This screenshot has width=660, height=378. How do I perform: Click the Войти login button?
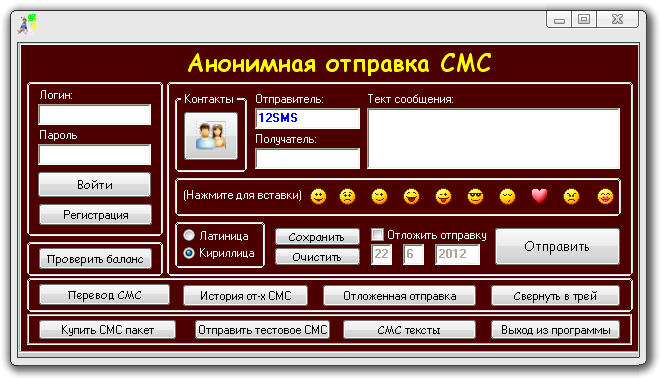pyautogui.click(x=95, y=185)
